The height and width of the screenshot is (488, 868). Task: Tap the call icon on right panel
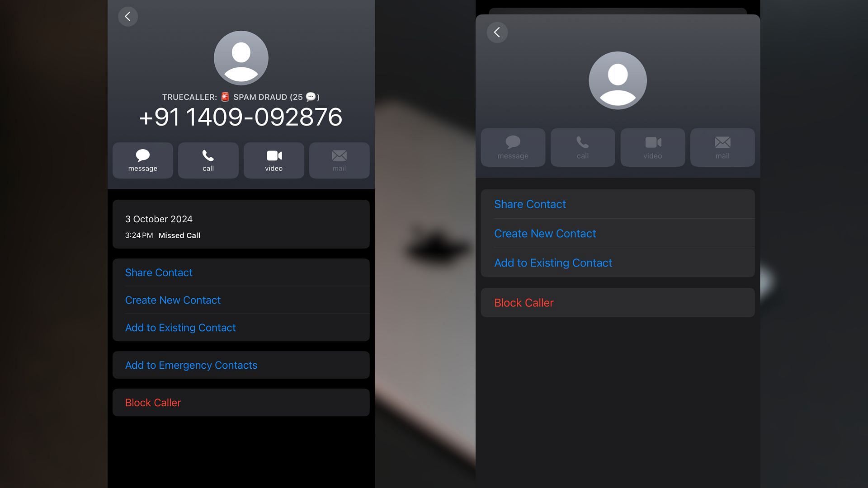click(582, 146)
